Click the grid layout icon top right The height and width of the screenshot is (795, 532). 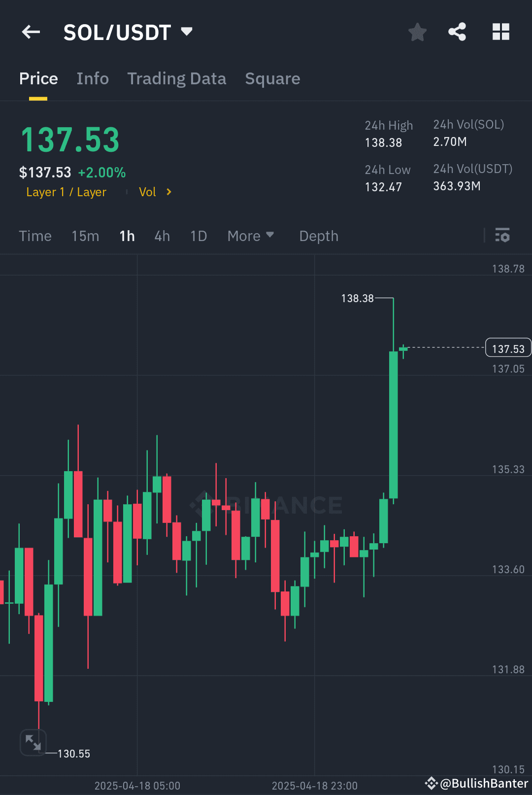pos(501,32)
